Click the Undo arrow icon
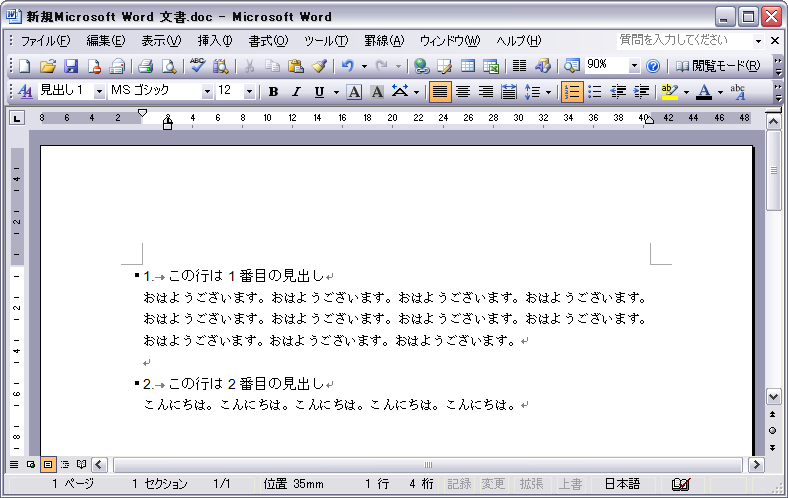The height and width of the screenshot is (498, 788). point(346,66)
